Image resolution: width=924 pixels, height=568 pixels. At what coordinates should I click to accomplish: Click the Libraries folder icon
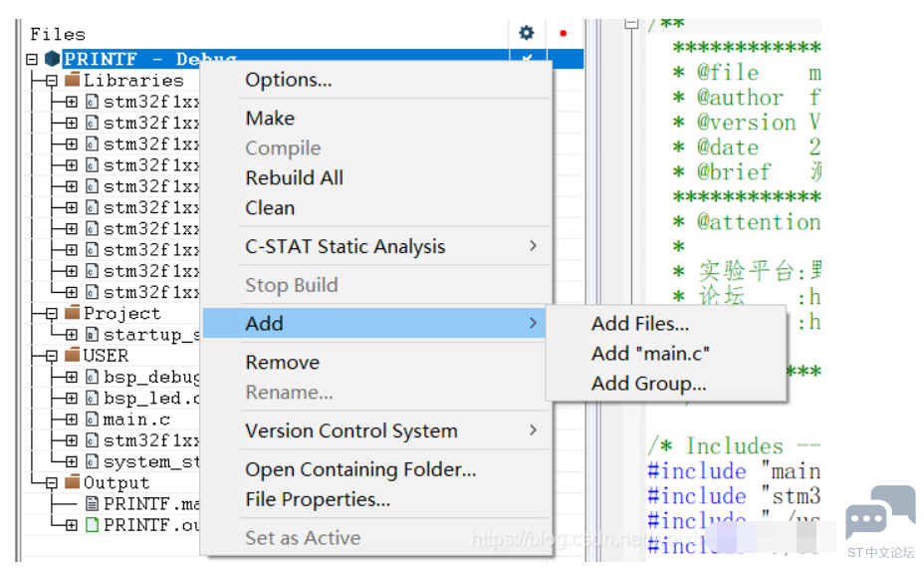(72, 81)
